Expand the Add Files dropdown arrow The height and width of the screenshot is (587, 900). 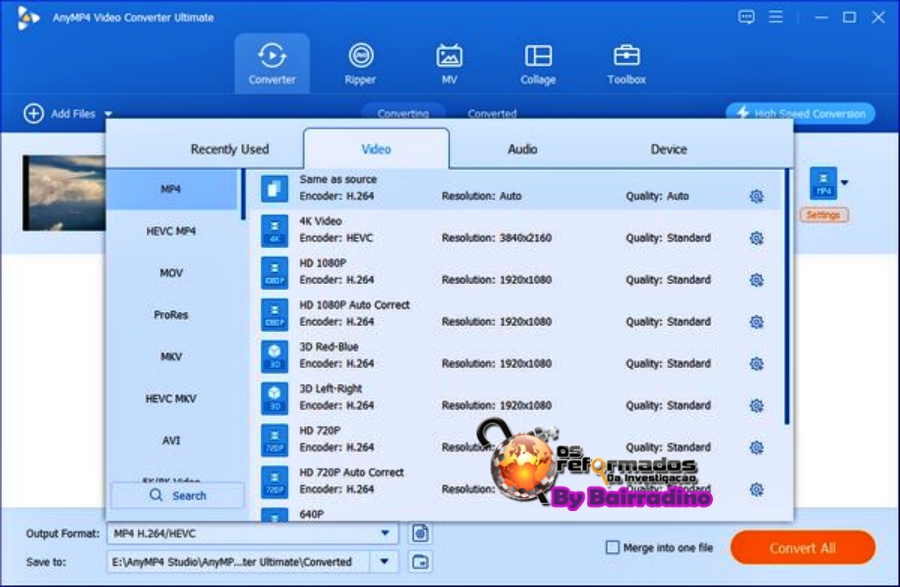click(x=108, y=114)
